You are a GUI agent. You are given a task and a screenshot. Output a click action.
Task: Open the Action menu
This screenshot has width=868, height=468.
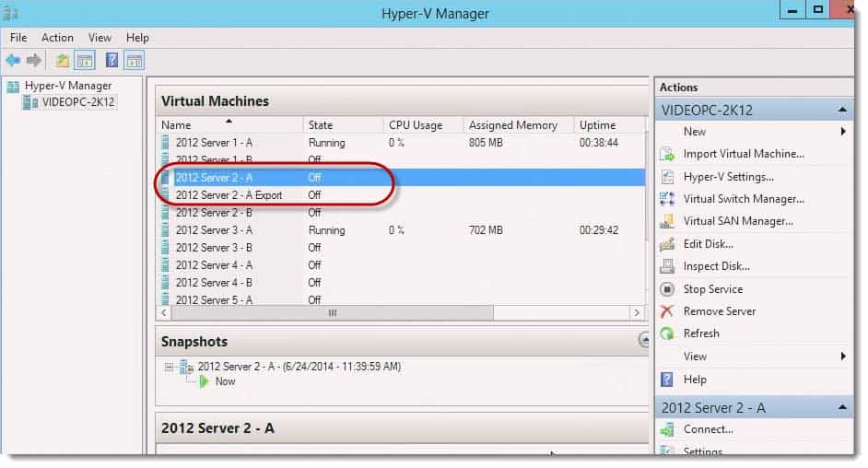coord(57,38)
